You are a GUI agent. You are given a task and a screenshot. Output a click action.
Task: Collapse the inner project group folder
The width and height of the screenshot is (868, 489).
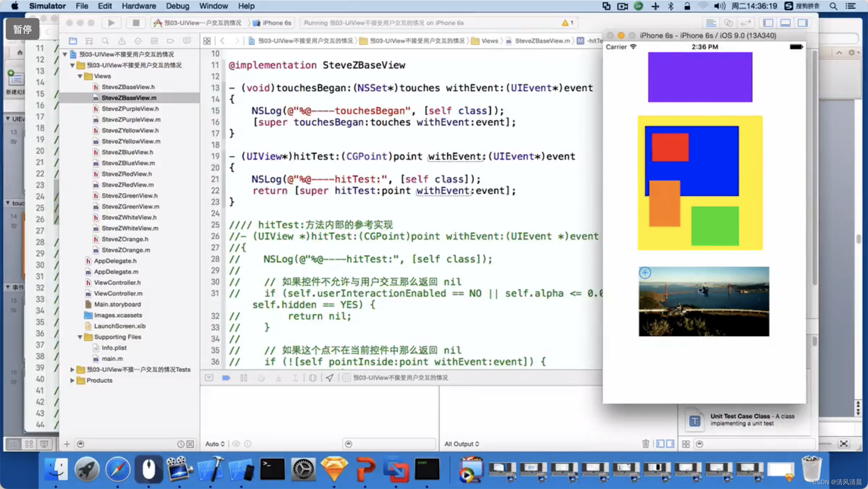pos(72,65)
